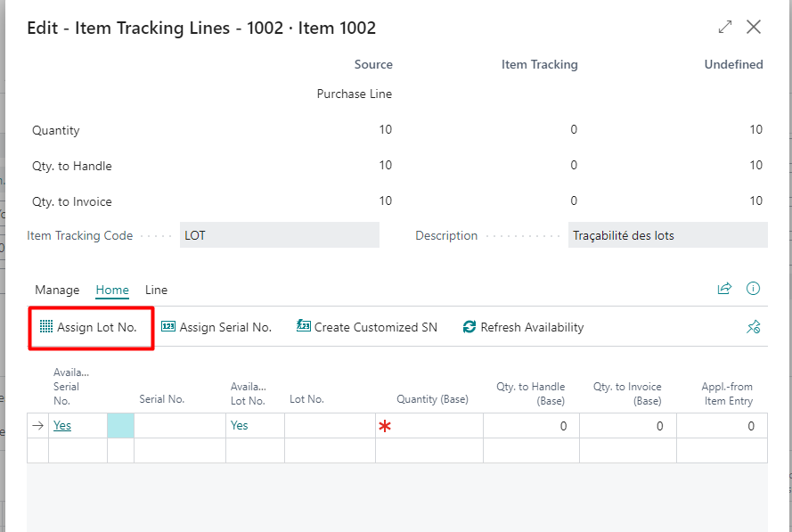Show the information panel icon
The width and height of the screenshot is (792, 532).
point(753,289)
